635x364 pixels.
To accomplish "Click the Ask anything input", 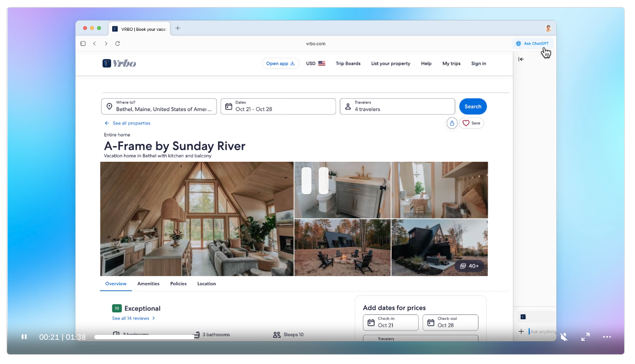I will point(543,332).
